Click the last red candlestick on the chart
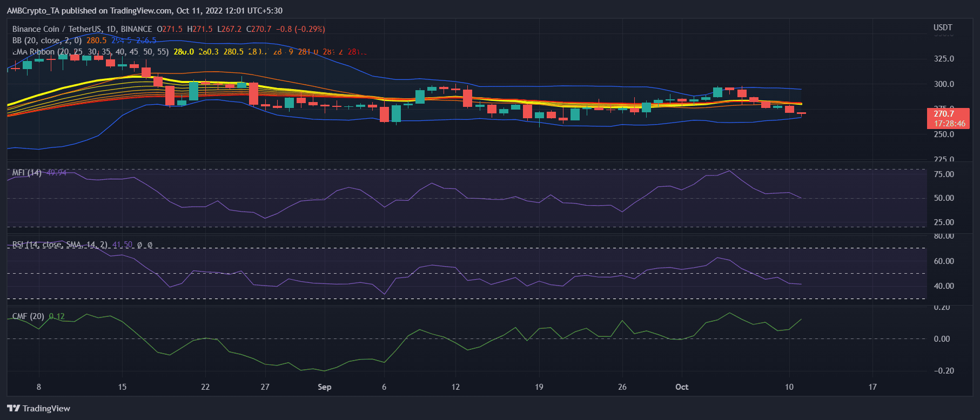 click(x=801, y=113)
